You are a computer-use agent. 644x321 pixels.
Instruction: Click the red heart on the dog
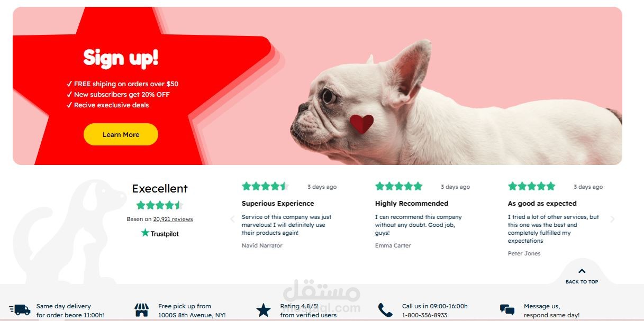[x=361, y=124]
